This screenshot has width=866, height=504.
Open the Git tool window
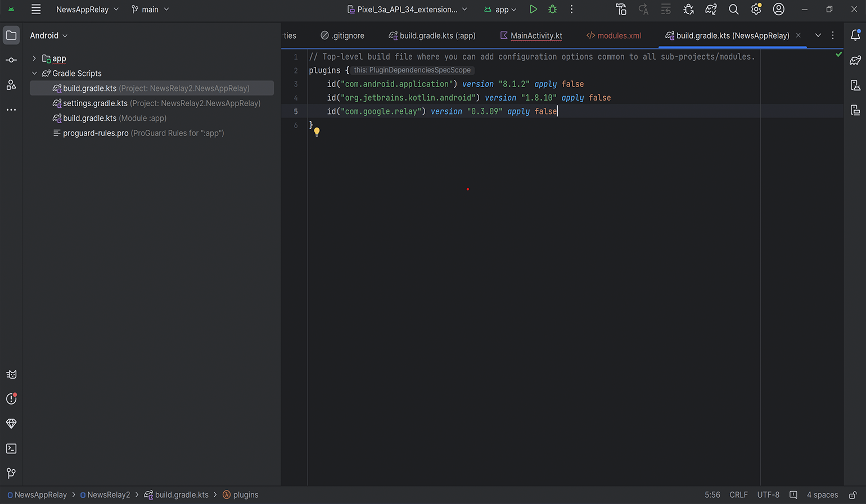11,473
